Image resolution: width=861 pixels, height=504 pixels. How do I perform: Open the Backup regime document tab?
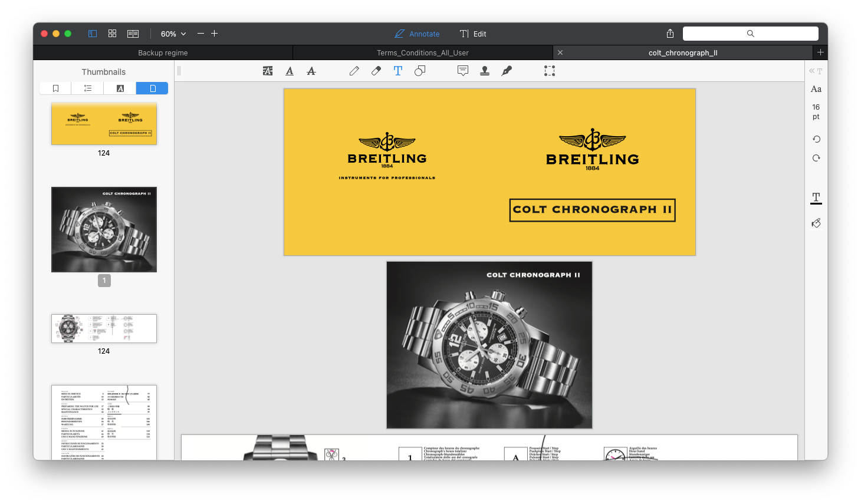point(163,52)
